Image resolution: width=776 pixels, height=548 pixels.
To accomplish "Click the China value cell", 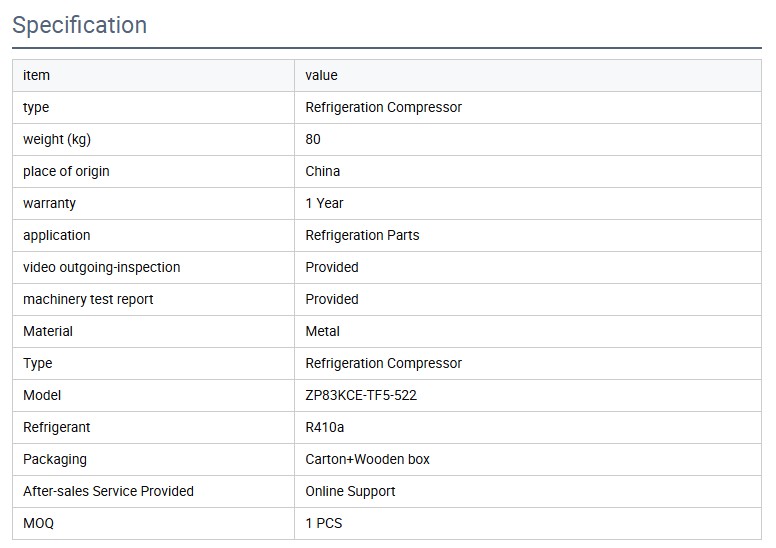I will pyautogui.click(x=322, y=171).
